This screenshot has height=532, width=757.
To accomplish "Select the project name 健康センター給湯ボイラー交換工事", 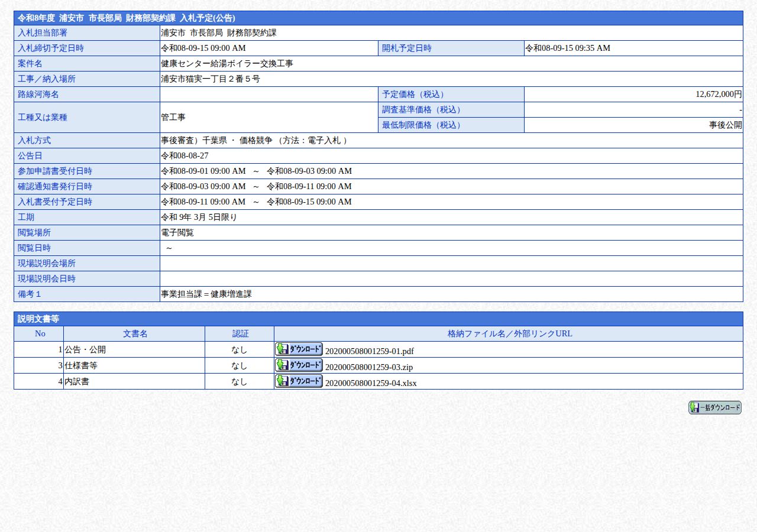I will pos(227,63).
